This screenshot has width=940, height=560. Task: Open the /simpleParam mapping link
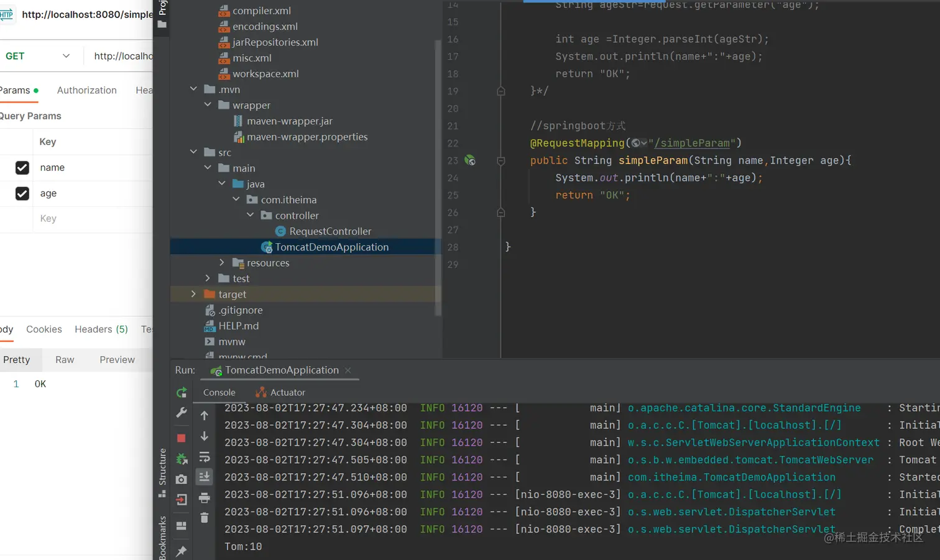tap(692, 143)
